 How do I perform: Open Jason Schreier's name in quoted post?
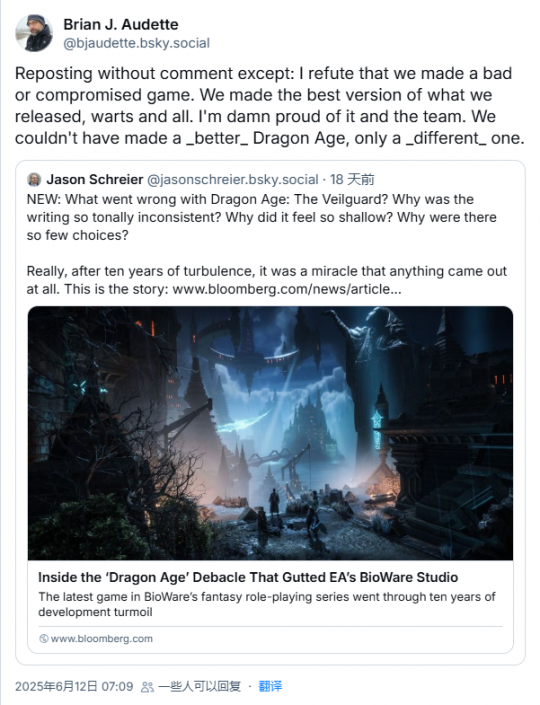95,179
